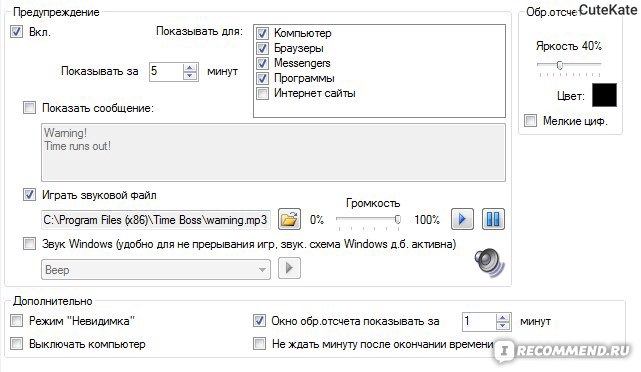Click the Показывать за minutes field
The width and height of the screenshot is (641, 372).
[x=166, y=72]
